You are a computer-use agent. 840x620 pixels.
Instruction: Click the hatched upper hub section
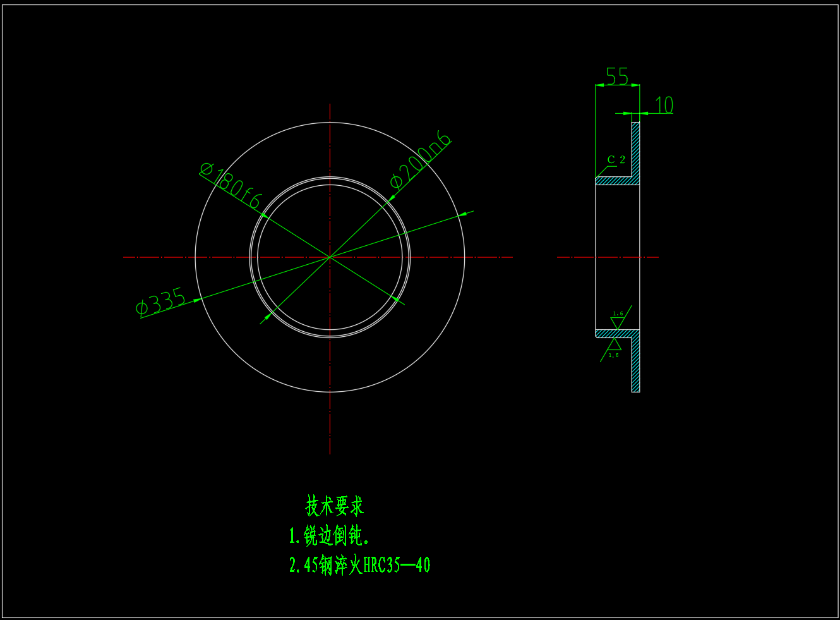click(x=616, y=181)
